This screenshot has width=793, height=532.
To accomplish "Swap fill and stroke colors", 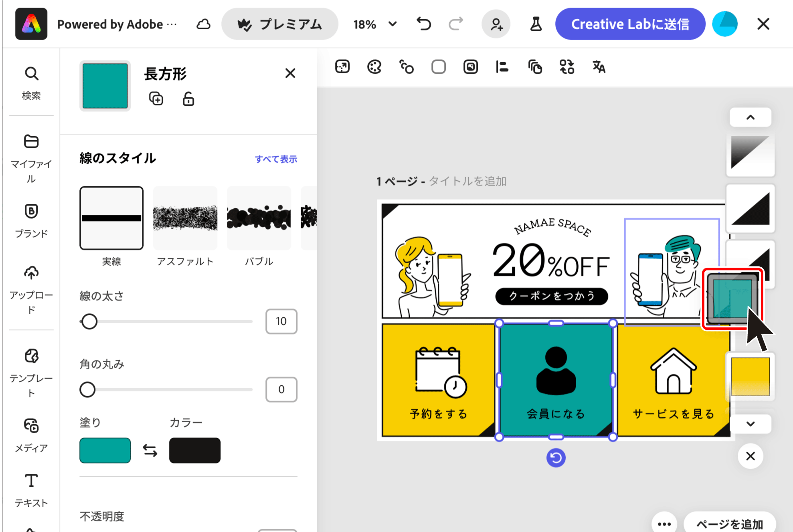I will click(x=150, y=451).
